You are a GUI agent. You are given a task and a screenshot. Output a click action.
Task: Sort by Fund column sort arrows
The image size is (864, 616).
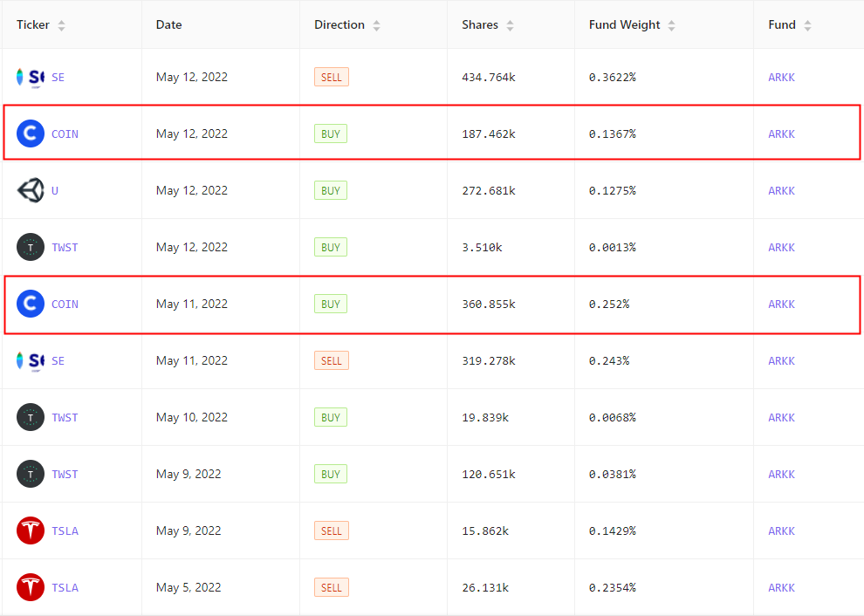(808, 25)
